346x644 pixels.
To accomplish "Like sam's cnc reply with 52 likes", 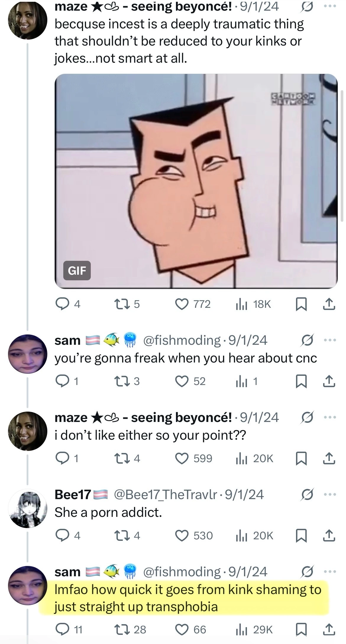I will click(x=182, y=381).
